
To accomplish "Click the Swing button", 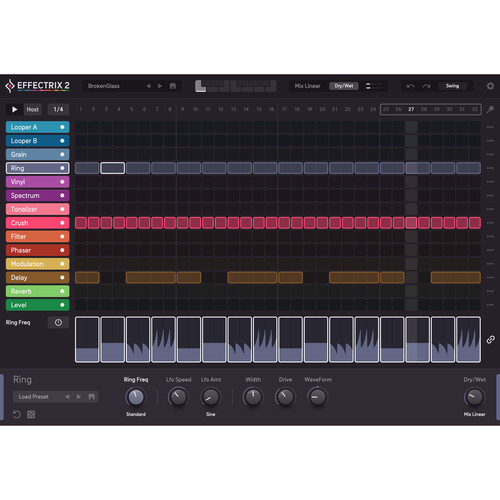I will pos(452,86).
